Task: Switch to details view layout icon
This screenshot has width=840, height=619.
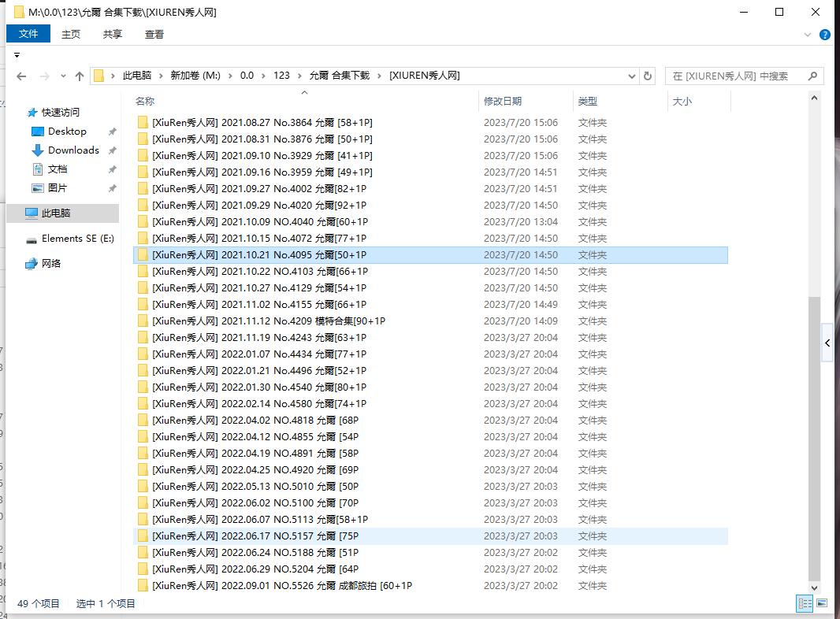Action: pyautogui.click(x=805, y=603)
